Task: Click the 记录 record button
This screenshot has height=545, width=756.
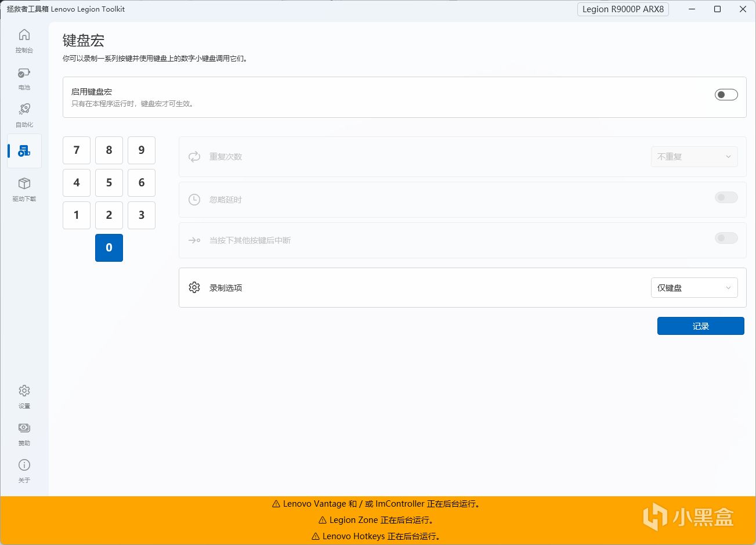Action: click(x=701, y=326)
